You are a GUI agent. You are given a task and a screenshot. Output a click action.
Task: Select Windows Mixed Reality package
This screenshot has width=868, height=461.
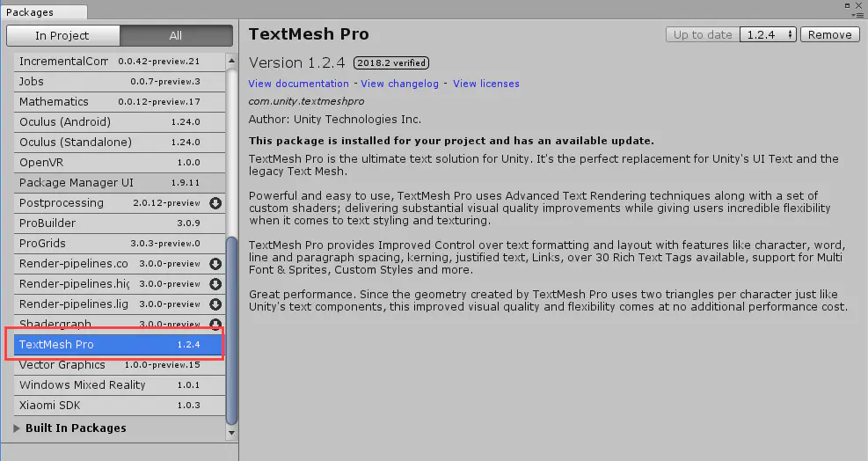(x=120, y=385)
